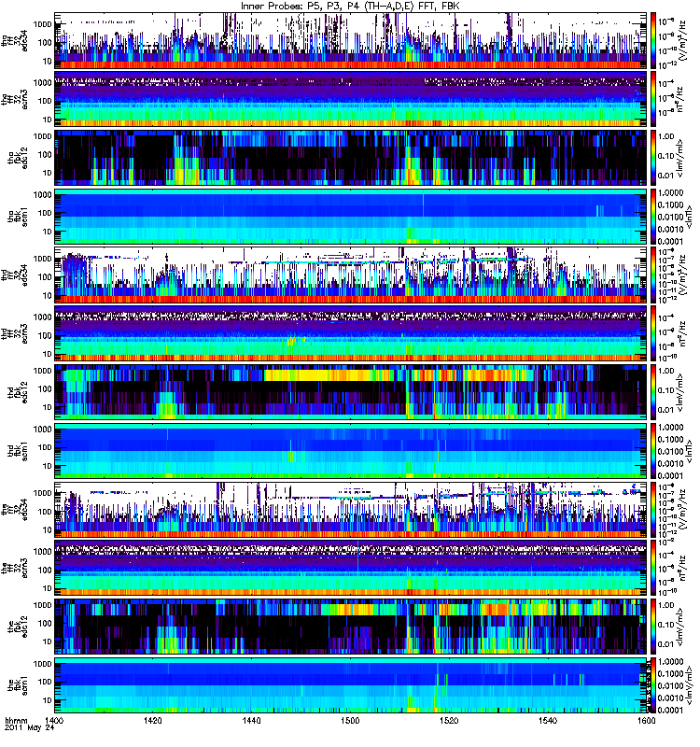Click the color bar for the fbk edc12 panel
Image resolution: width=700 pixels, height=747 pixels.
click(653, 627)
